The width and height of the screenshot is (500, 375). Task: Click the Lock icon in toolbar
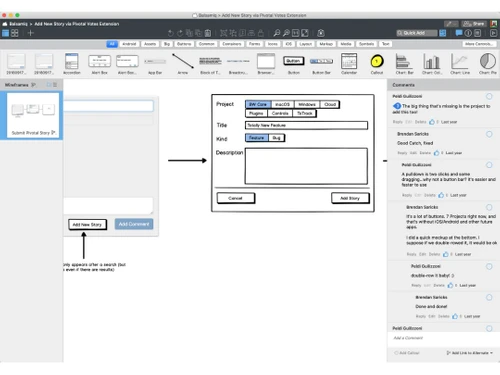coord(261,33)
